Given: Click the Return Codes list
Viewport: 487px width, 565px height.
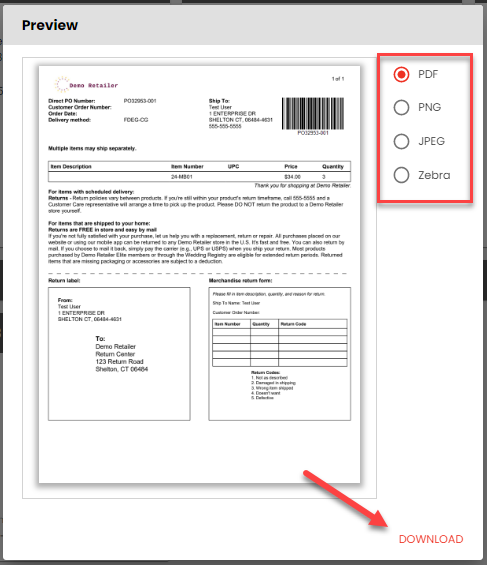Looking at the screenshot, I should (273, 385).
